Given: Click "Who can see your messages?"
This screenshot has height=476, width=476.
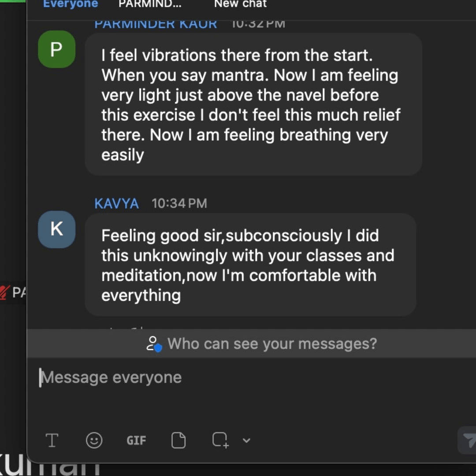Looking at the screenshot, I should [272, 344].
